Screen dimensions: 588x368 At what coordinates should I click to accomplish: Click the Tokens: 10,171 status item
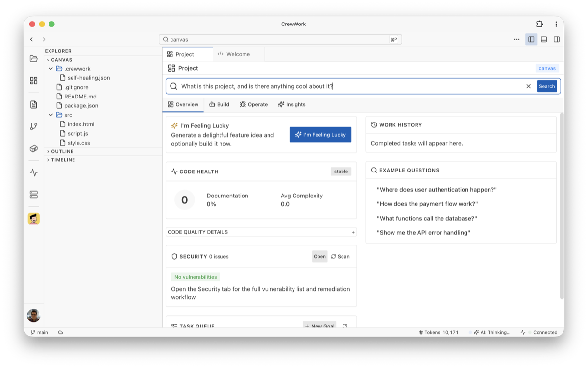439,332
